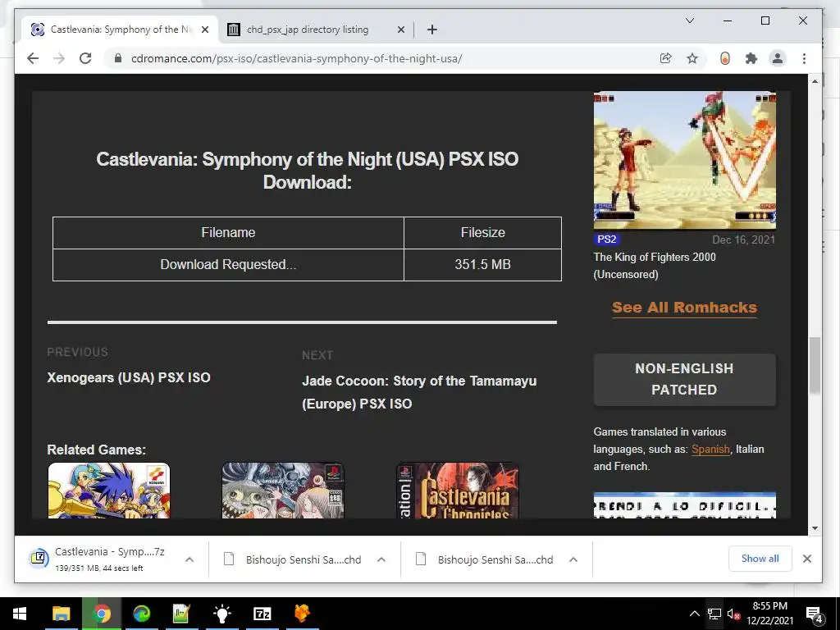Open The King of Fighters 2000 (Uncensored) title link
840x630 pixels.
655,266
